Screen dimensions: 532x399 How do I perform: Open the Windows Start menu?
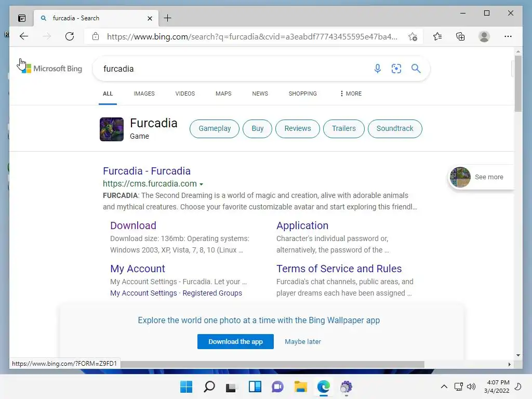point(186,387)
